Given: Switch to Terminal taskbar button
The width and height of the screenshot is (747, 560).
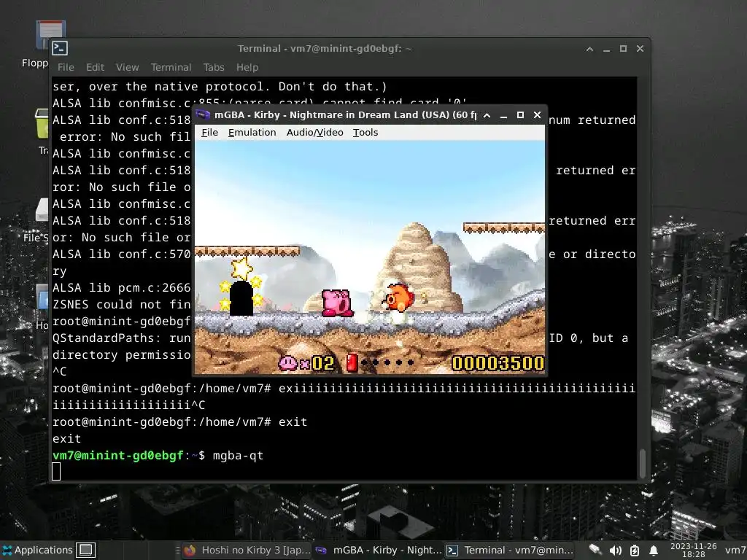Looking at the screenshot, I should pyautogui.click(x=510, y=550).
